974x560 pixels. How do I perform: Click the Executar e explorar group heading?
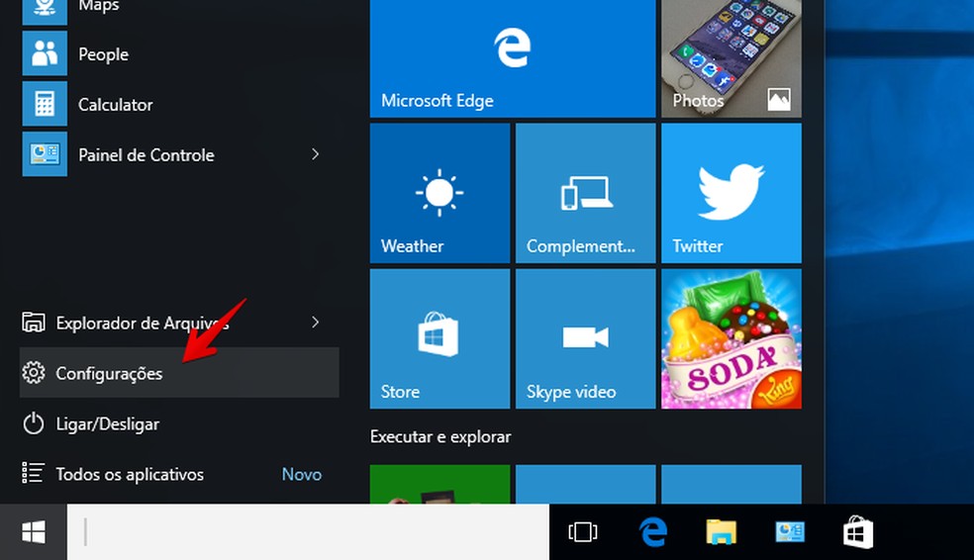[x=440, y=436]
